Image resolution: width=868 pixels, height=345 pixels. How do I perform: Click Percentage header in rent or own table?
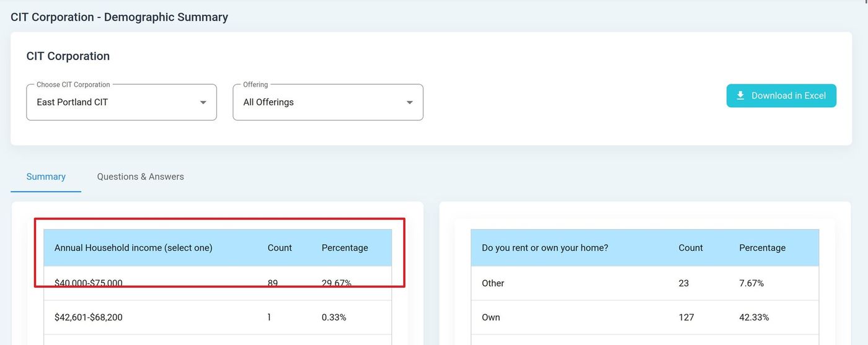(762, 248)
